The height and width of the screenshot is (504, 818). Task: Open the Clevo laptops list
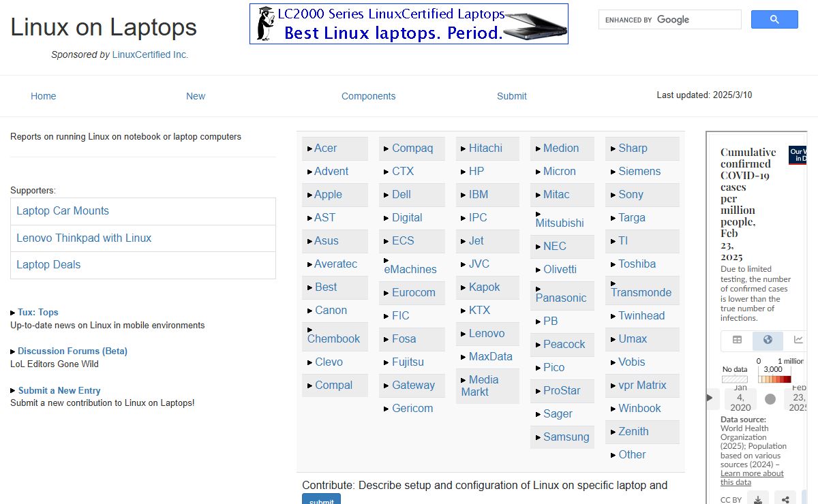329,362
